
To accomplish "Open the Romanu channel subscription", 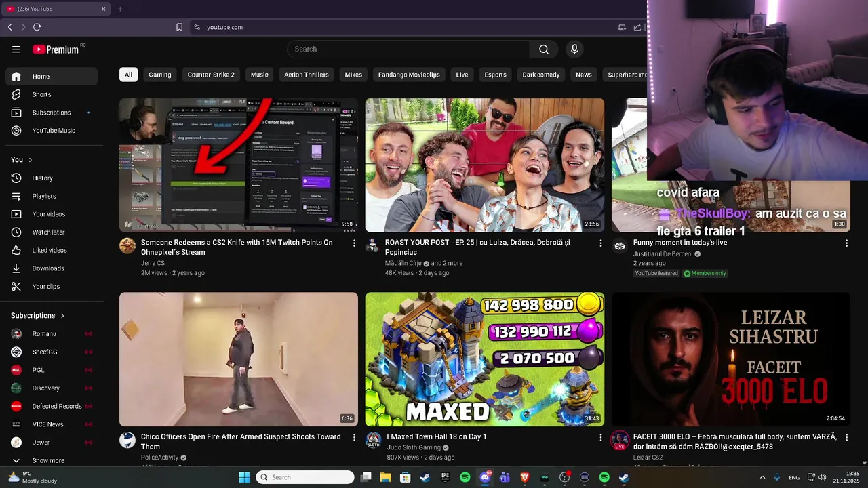I will [52, 333].
